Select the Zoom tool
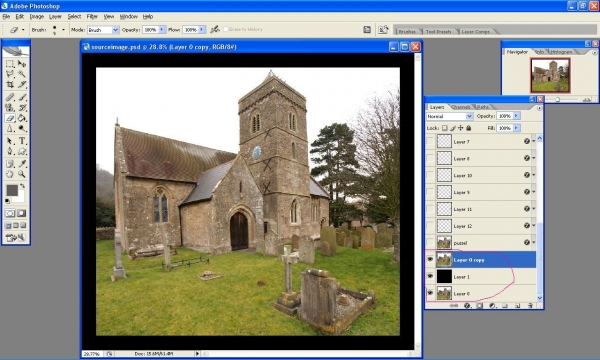The width and height of the screenshot is (600, 360). 22,174
